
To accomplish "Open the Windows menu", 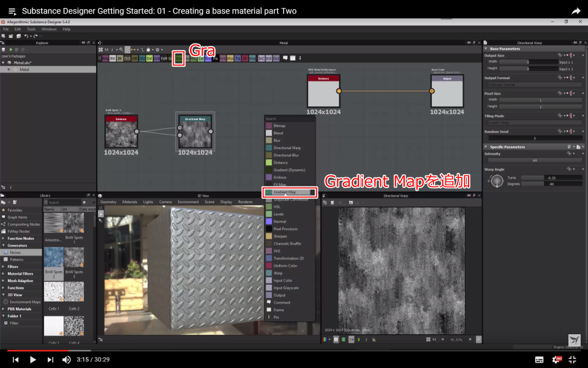I will pos(49,29).
